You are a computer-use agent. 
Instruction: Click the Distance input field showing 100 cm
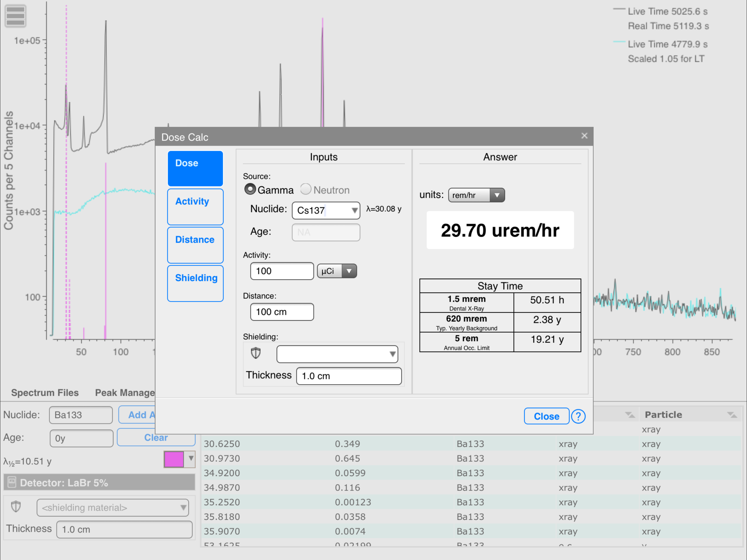(x=282, y=312)
